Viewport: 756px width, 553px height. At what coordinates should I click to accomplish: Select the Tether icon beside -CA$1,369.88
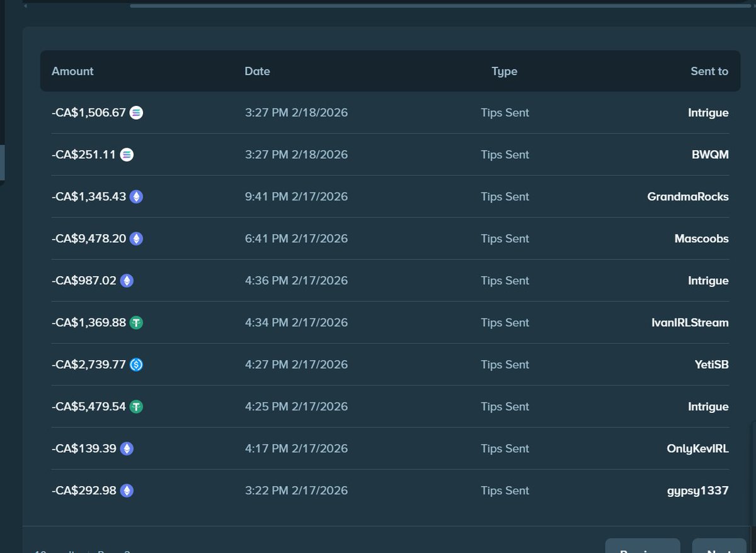tap(136, 322)
